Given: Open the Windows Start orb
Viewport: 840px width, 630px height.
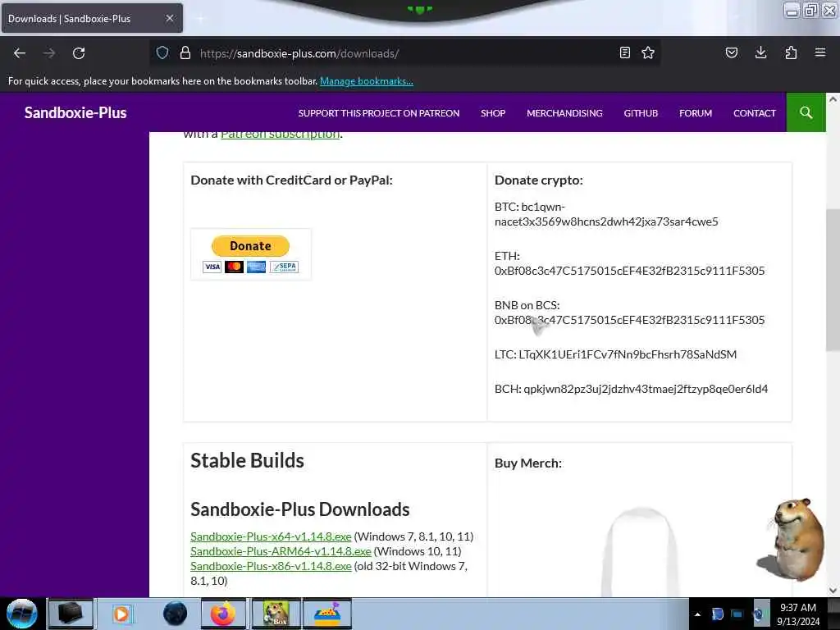Looking at the screenshot, I should (21, 614).
